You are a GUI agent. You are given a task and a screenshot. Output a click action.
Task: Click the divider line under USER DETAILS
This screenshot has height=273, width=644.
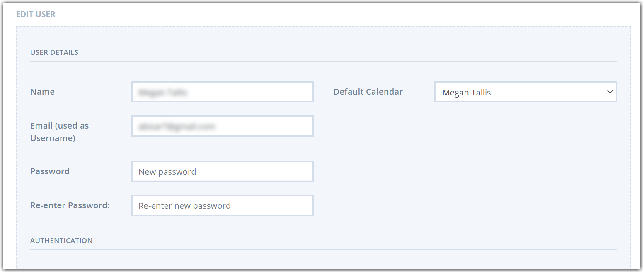323,61
